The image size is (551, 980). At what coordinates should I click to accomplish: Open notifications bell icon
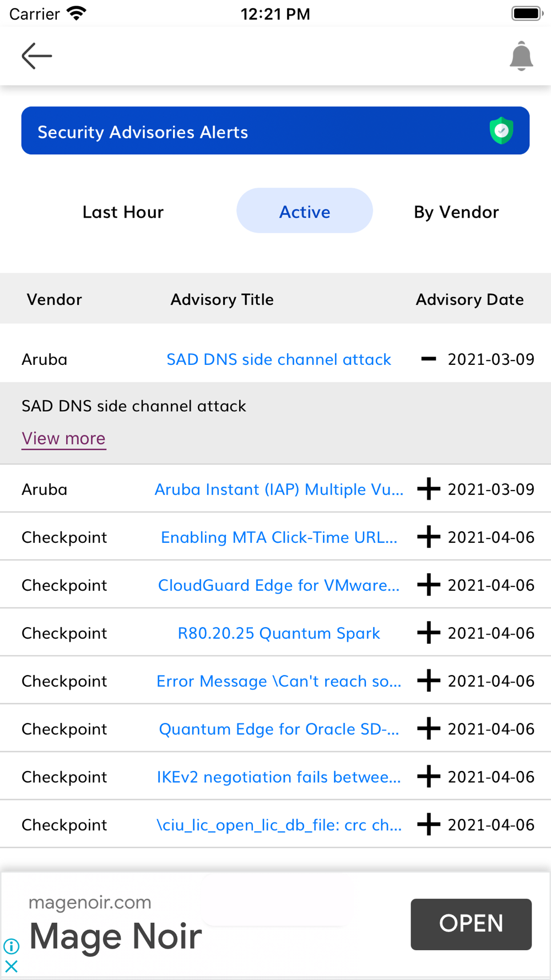[521, 56]
